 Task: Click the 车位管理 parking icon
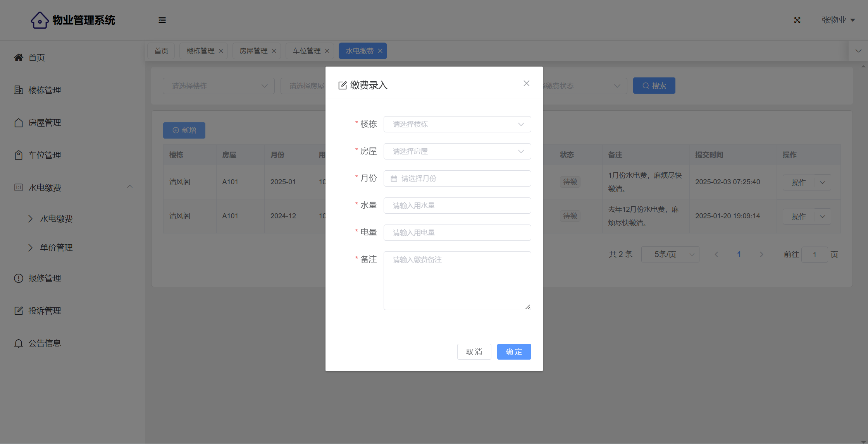pos(19,155)
